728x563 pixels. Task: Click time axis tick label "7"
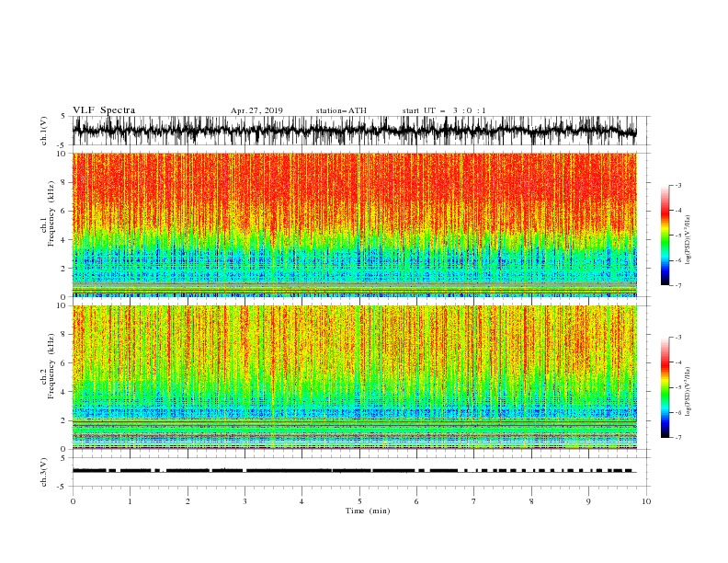point(474,501)
